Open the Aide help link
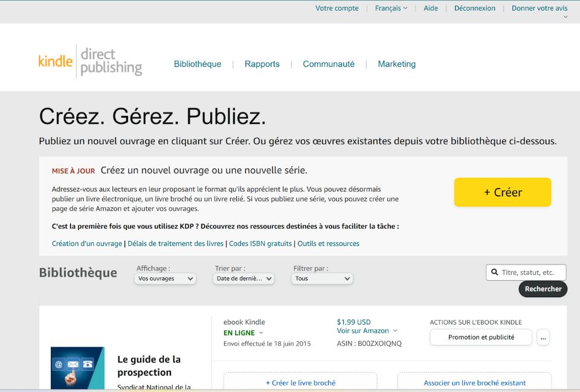Image resolution: width=580 pixels, height=392 pixels. tap(431, 8)
